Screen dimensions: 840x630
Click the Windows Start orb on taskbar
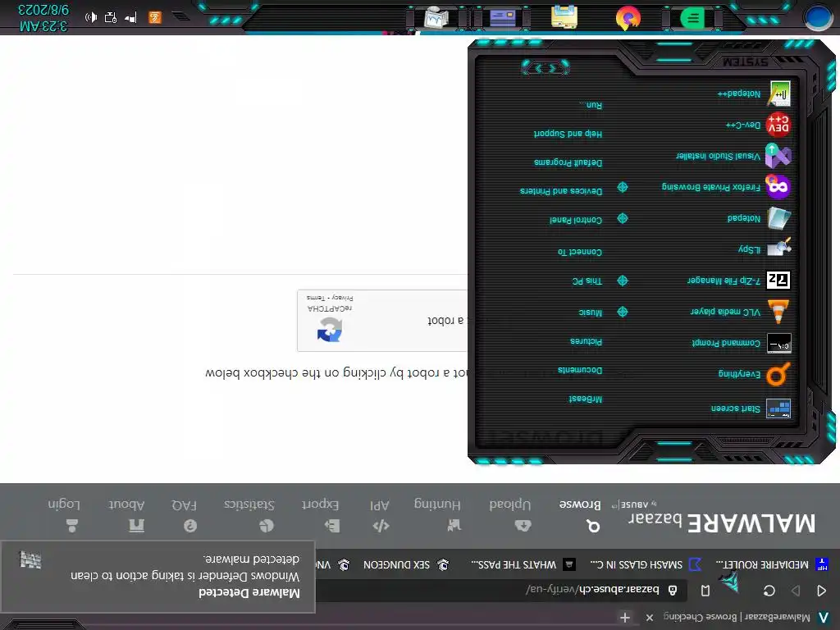tap(819, 16)
